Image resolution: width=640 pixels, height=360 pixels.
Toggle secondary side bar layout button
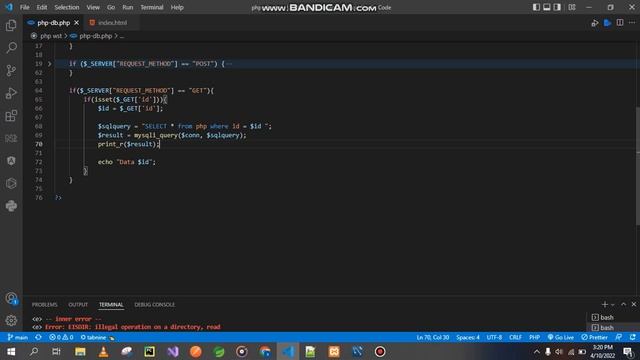tap(557, 7)
